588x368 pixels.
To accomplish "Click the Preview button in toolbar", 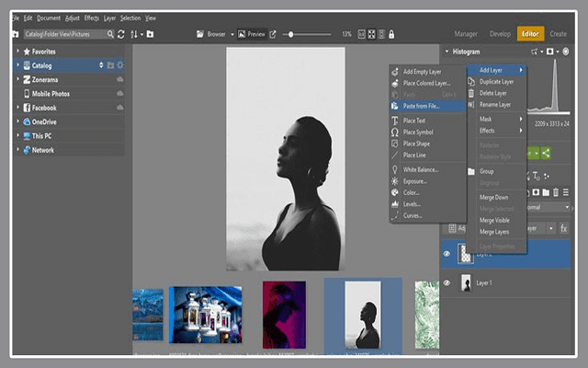I will click(251, 34).
